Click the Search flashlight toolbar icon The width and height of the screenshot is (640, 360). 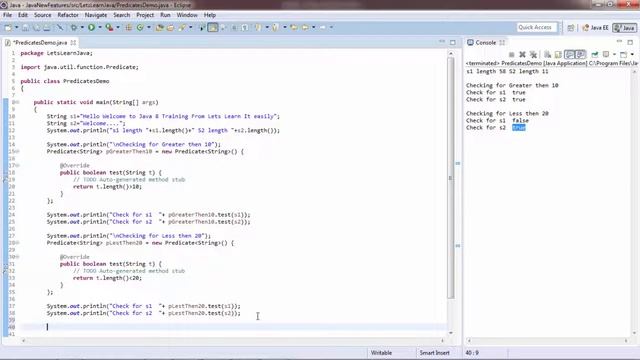click(x=182, y=27)
